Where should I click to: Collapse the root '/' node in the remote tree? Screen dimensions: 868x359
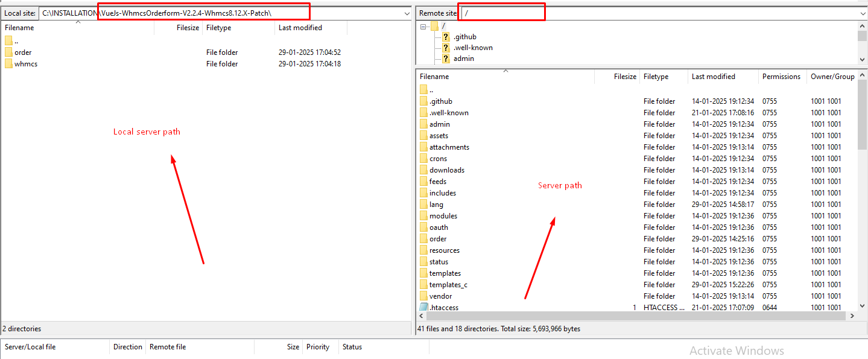[x=425, y=26]
